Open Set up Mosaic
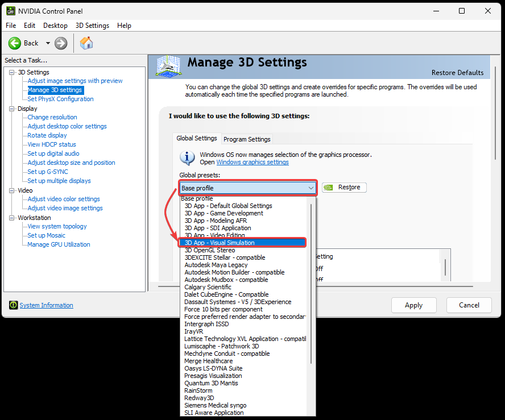The width and height of the screenshot is (505, 420). 46,235
